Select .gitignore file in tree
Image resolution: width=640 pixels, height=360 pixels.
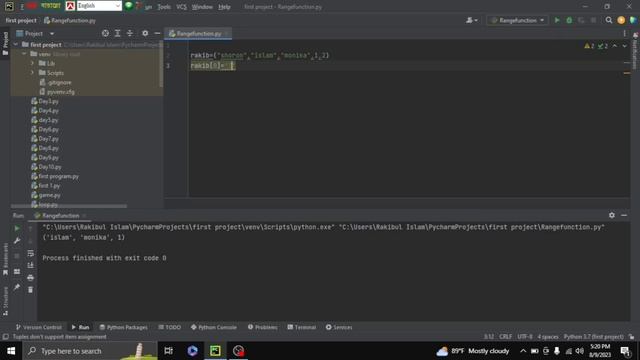(x=55, y=82)
